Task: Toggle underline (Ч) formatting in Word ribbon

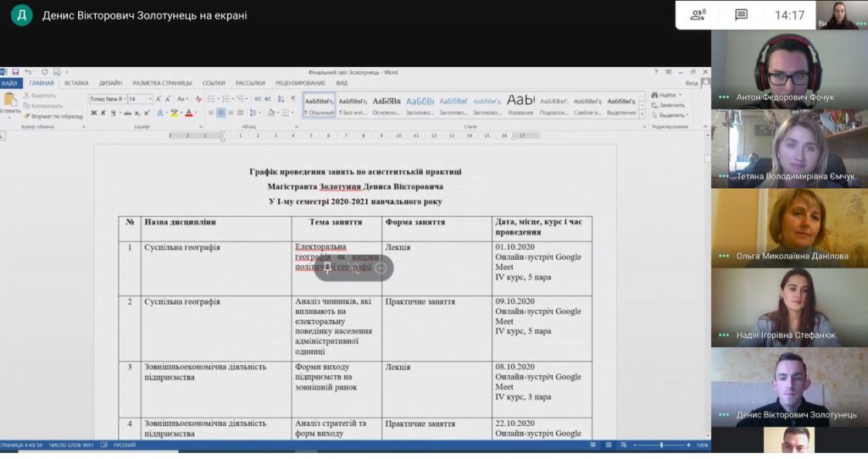Action: (x=113, y=113)
